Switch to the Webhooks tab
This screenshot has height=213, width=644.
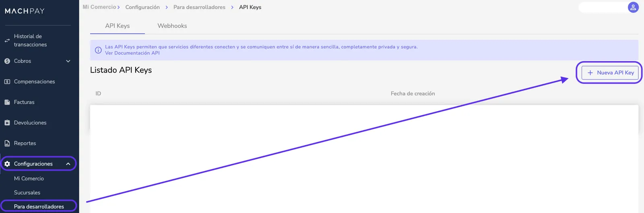coord(172,26)
